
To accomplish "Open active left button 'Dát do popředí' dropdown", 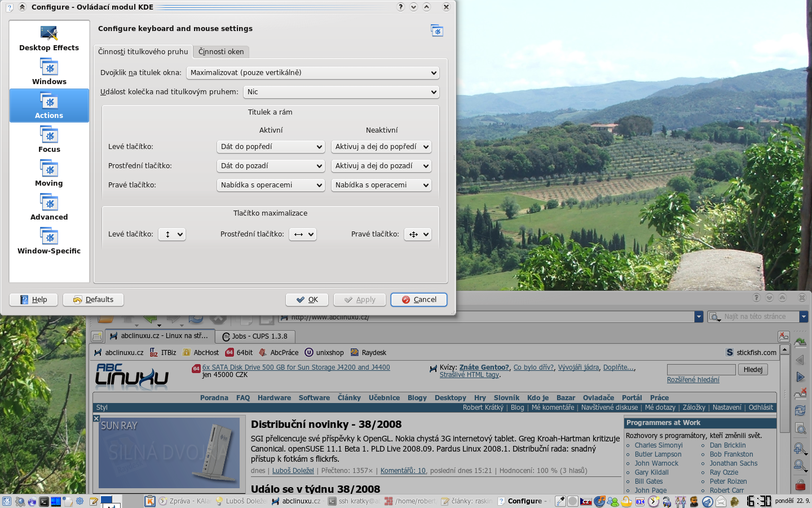I will [x=271, y=147].
